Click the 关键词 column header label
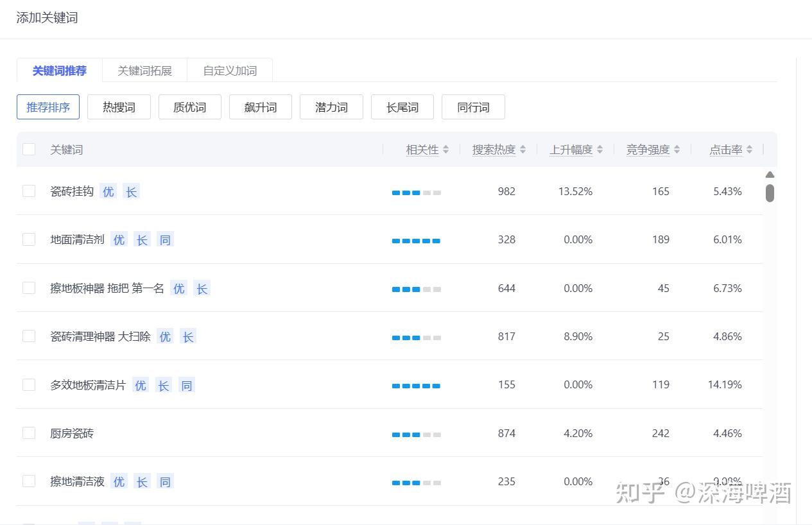 coord(67,150)
